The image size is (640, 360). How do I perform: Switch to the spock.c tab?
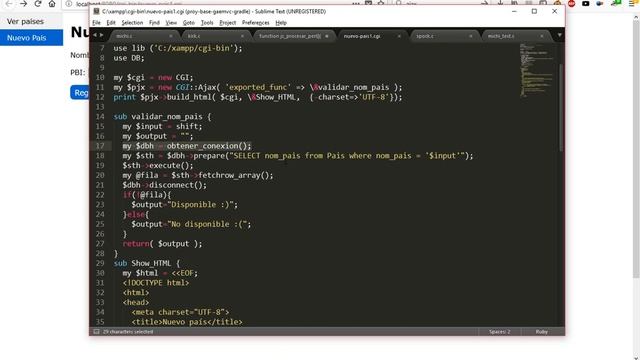tap(444, 36)
